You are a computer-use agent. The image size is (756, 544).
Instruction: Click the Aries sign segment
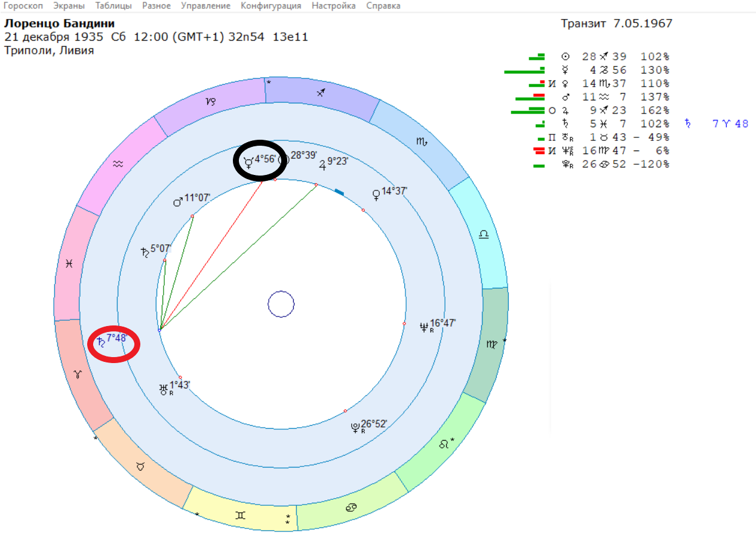pos(78,375)
